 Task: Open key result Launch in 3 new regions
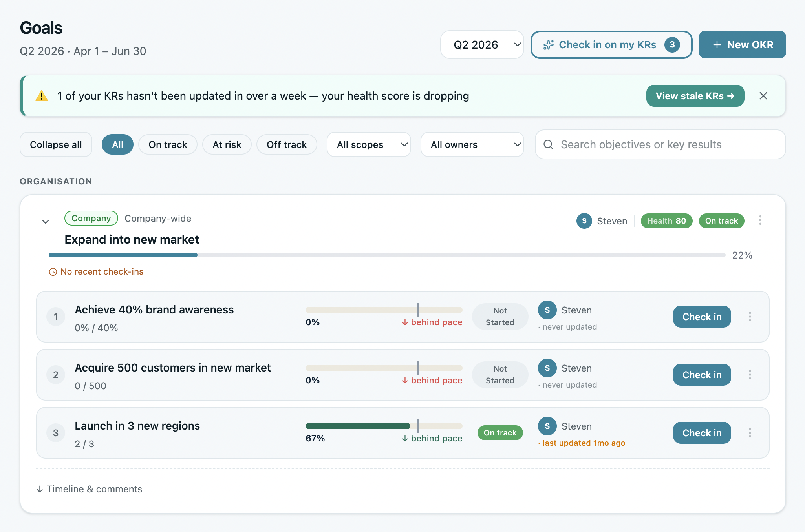(x=137, y=426)
